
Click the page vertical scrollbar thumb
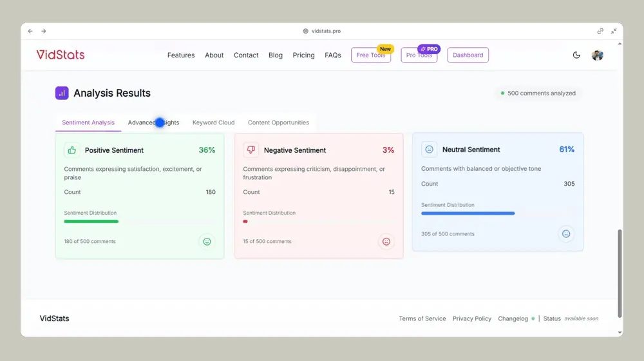point(620,273)
